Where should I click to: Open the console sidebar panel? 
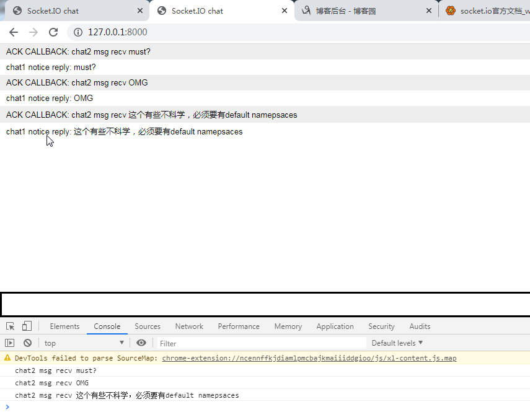[x=10, y=343]
